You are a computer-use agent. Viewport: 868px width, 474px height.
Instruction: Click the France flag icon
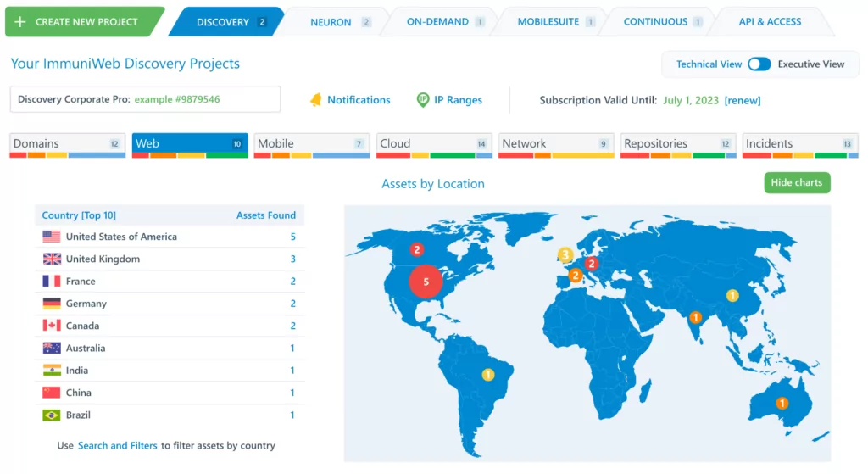tap(52, 281)
